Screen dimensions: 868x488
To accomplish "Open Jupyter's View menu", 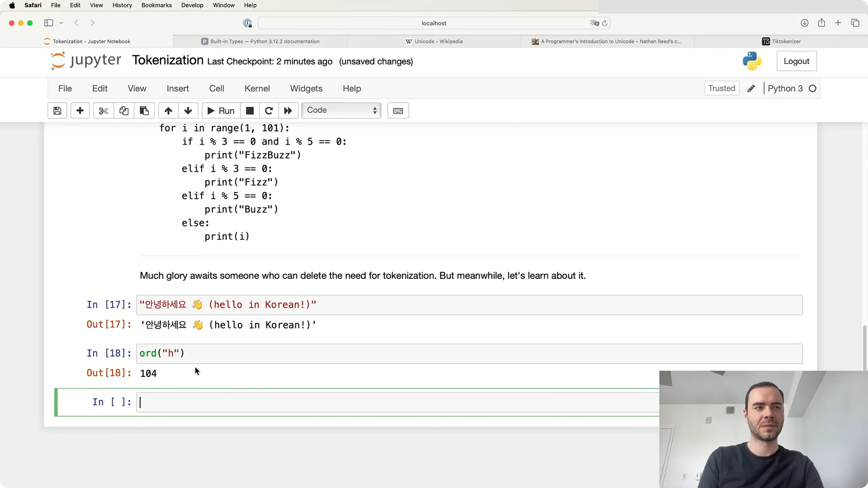I will 137,88.
